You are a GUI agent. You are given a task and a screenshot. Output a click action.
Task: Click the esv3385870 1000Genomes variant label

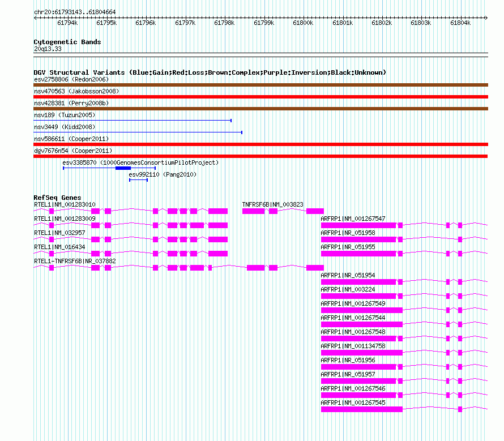140,162
